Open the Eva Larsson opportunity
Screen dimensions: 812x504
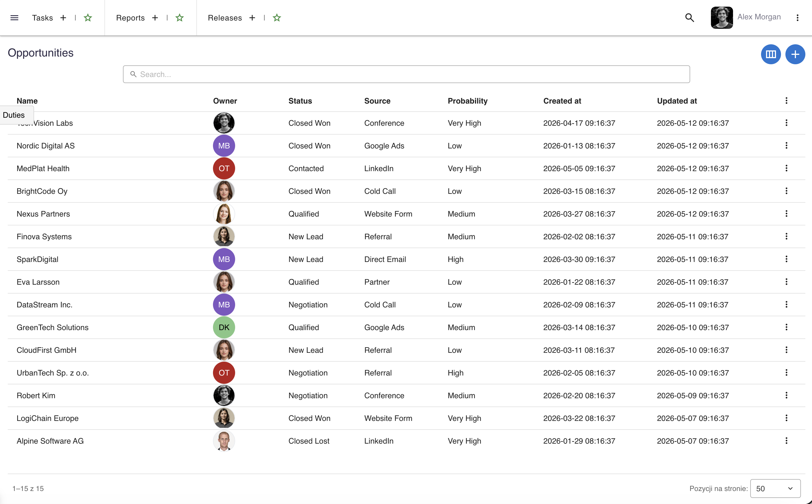pos(38,282)
